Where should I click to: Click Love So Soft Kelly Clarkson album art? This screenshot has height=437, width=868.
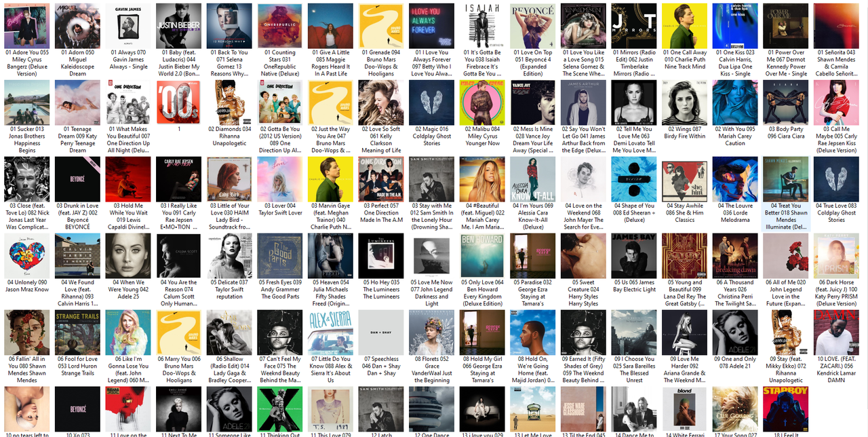(x=381, y=102)
